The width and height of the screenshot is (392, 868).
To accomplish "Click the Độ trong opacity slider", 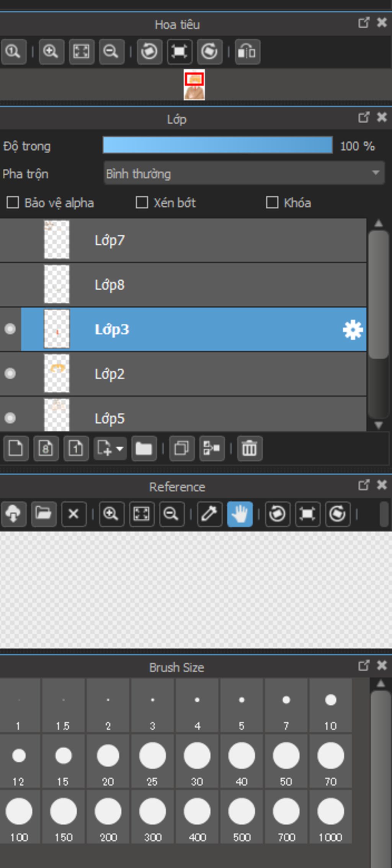I will [217, 146].
